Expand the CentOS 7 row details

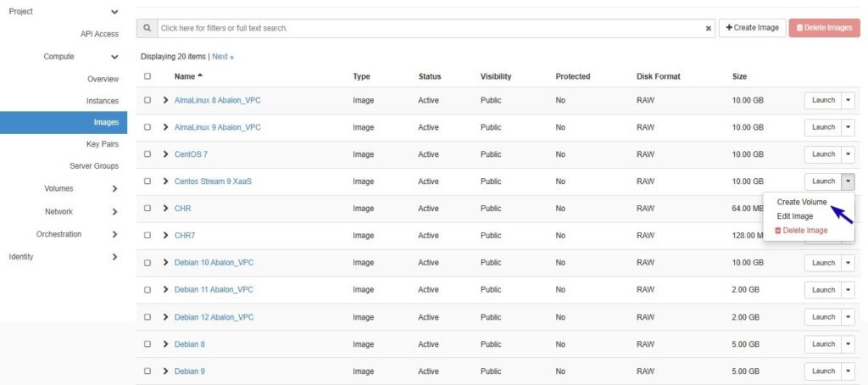[x=165, y=154]
